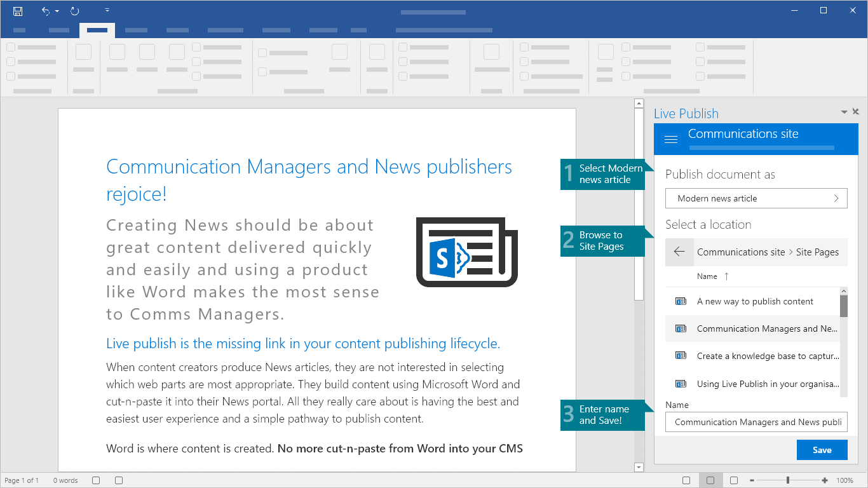Click the zoom slider handle
Image resolution: width=868 pixels, height=488 pixels.
(x=788, y=480)
